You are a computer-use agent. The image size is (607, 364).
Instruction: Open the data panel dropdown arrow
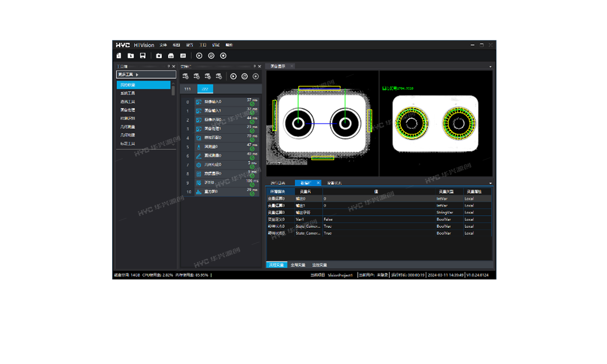point(490,183)
